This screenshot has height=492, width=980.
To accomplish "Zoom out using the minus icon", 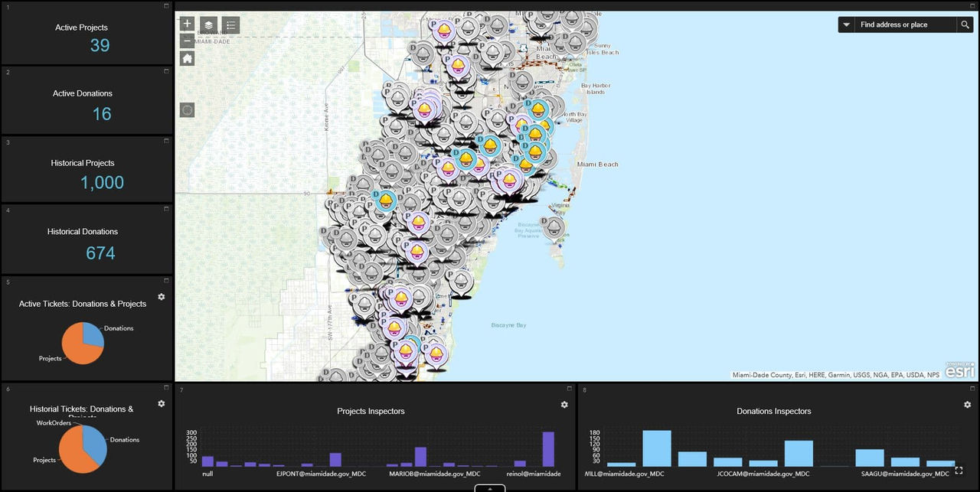I will (187, 40).
